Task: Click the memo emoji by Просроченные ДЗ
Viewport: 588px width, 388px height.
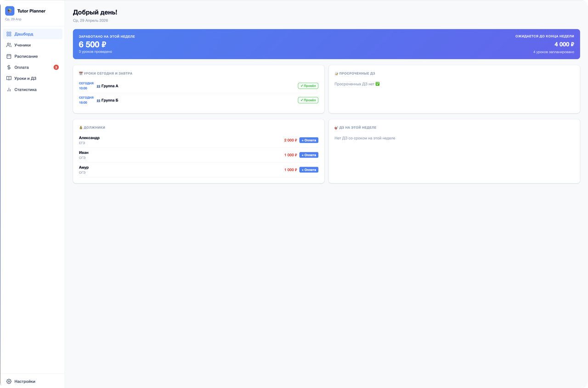Action: (336, 73)
